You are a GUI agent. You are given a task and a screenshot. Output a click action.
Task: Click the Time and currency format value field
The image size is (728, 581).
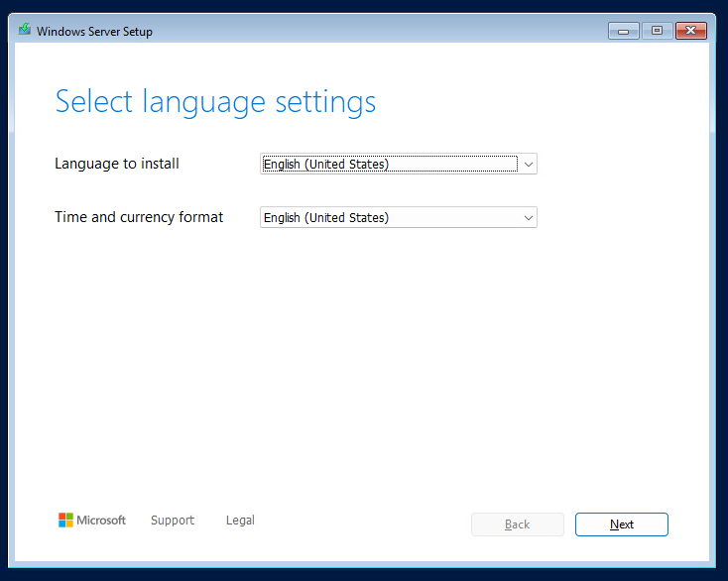point(389,217)
